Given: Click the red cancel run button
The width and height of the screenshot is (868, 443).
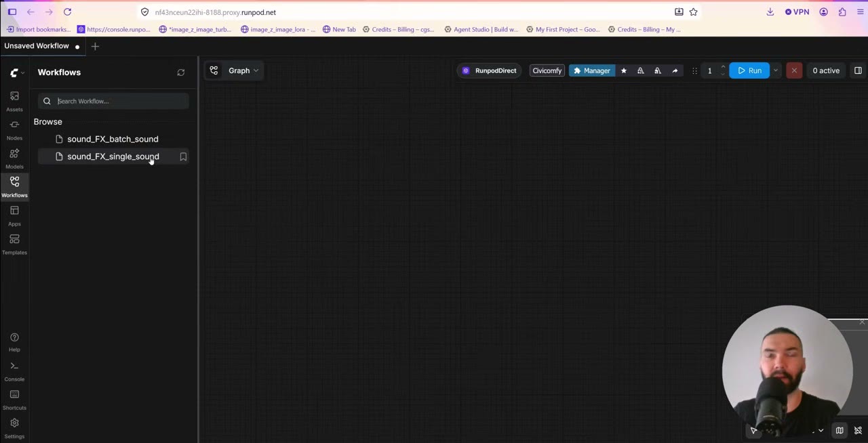Looking at the screenshot, I should click(794, 70).
